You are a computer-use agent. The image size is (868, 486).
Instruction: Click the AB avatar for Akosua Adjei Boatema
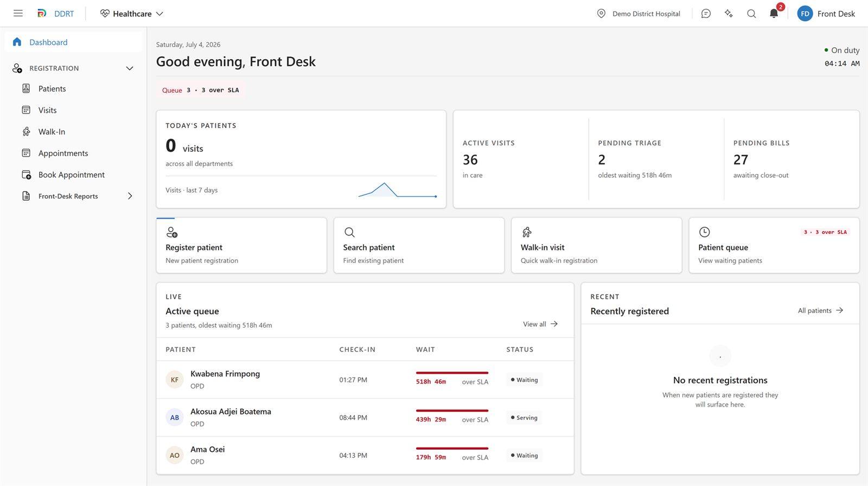point(175,418)
